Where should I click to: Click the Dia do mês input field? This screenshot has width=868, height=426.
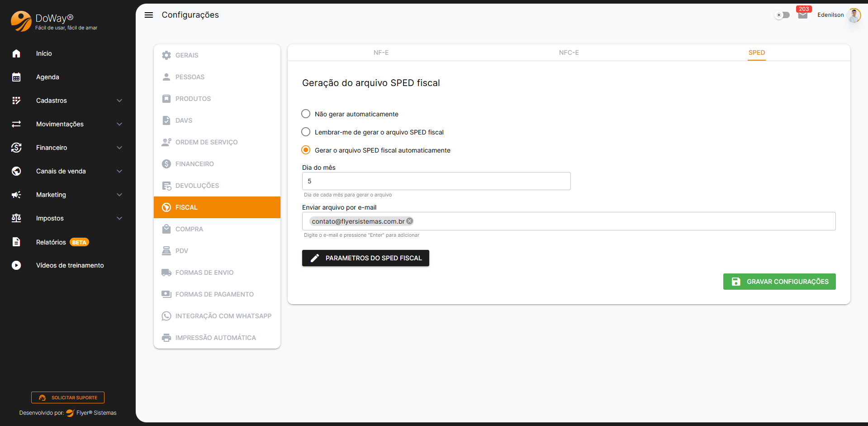436,181
